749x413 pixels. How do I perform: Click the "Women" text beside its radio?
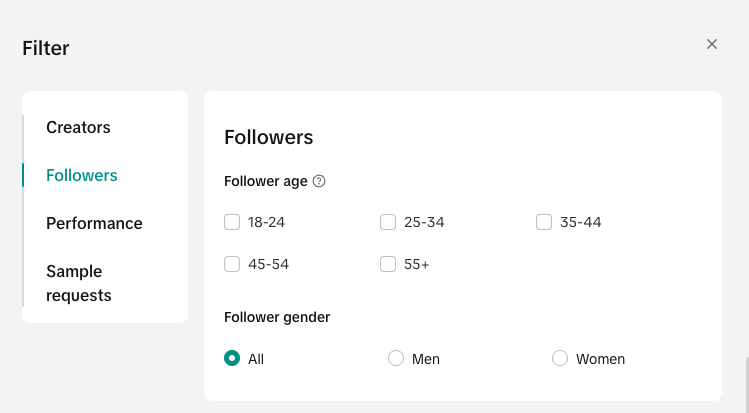coord(601,359)
